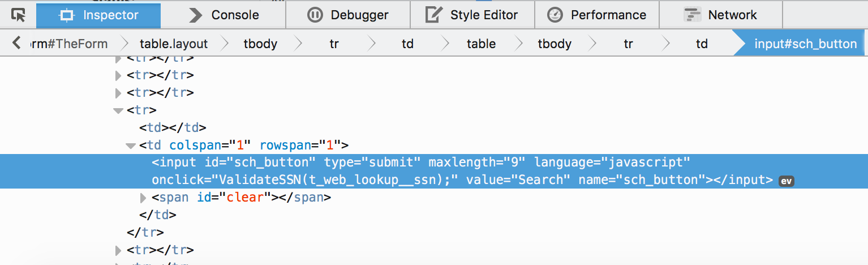Image resolution: width=868 pixels, height=265 pixels.
Task: Expand the collapsed <tr> below </tr> closing tag
Action: click(118, 250)
